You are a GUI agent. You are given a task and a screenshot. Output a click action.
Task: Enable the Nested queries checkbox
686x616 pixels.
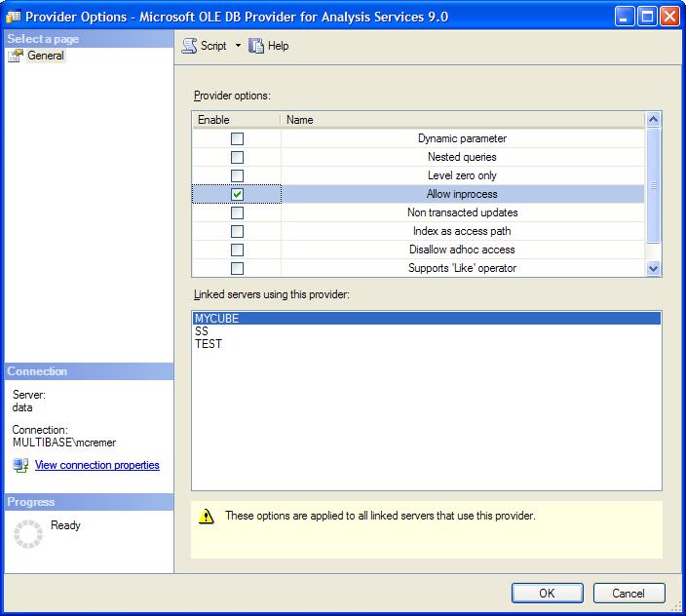tap(237, 157)
